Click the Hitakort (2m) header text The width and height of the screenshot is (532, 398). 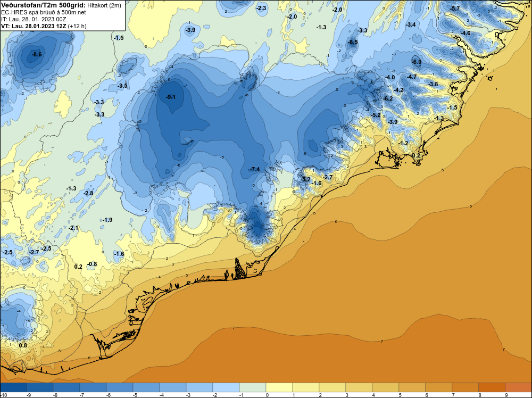click(104, 5)
